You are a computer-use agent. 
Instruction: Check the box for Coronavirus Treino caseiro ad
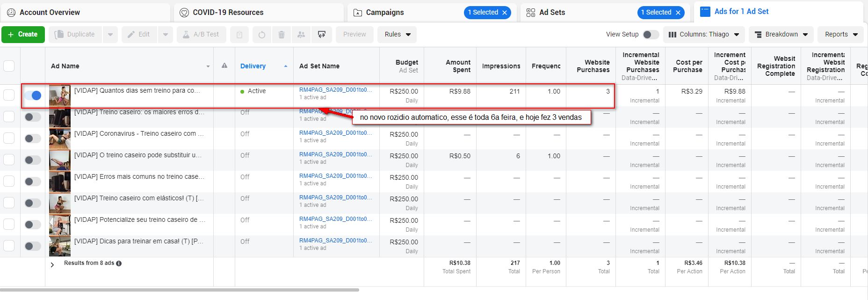click(x=9, y=138)
